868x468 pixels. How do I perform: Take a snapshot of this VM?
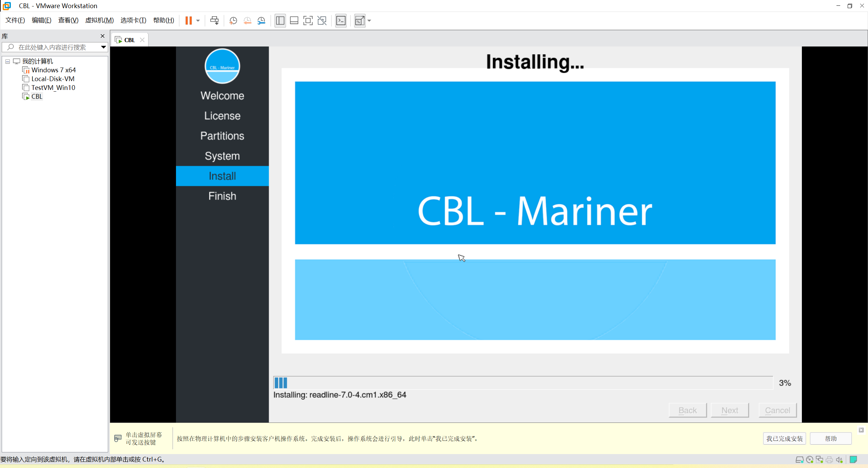233,21
